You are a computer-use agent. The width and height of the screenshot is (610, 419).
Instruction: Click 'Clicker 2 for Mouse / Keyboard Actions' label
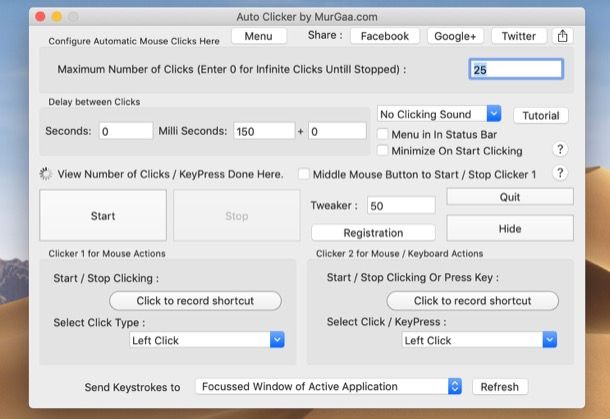[400, 253]
